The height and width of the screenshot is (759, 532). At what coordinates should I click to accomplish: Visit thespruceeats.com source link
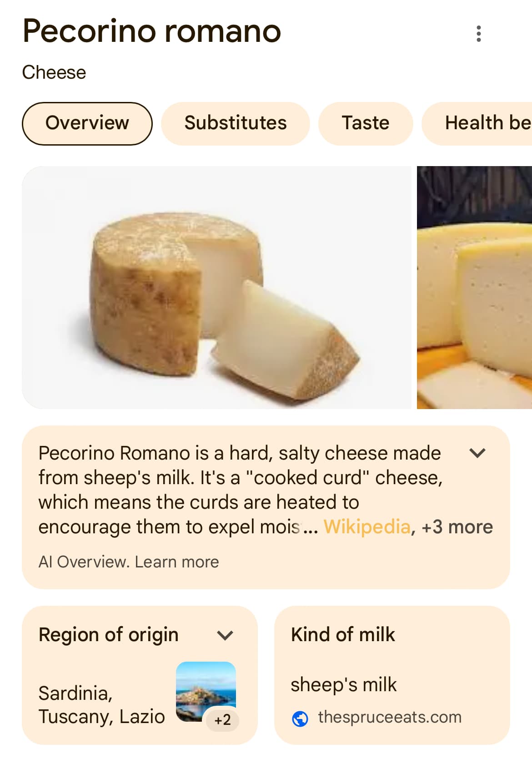[x=390, y=717]
